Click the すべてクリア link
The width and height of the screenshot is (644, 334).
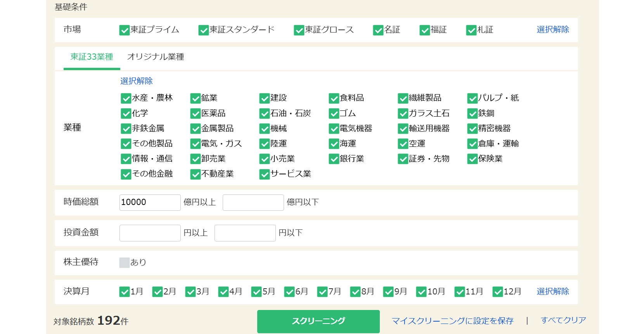pyautogui.click(x=563, y=320)
